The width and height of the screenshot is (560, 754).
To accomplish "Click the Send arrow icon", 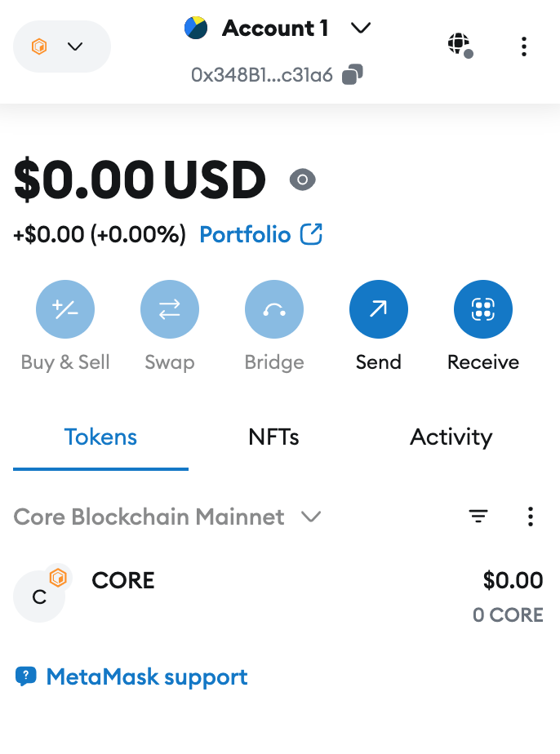I will 379,309.
